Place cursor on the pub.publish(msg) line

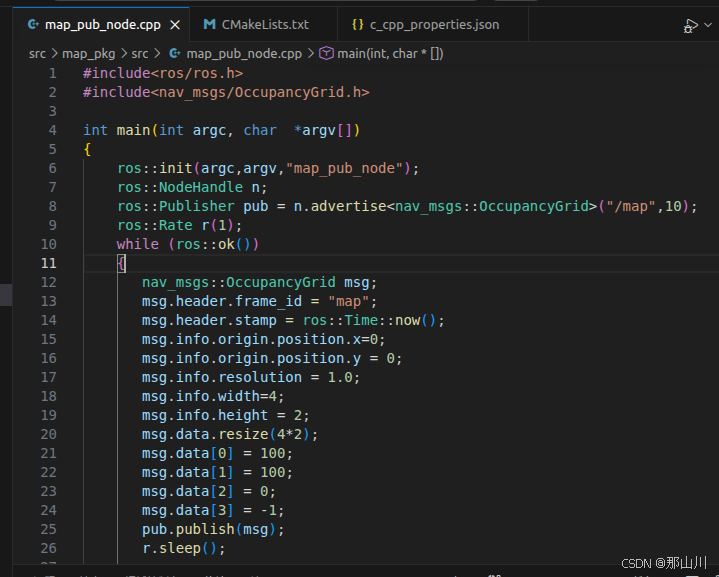213,529
